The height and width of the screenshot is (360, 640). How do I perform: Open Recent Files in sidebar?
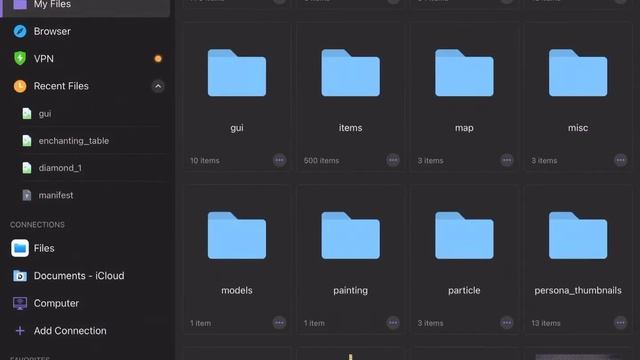coord(86,86)
